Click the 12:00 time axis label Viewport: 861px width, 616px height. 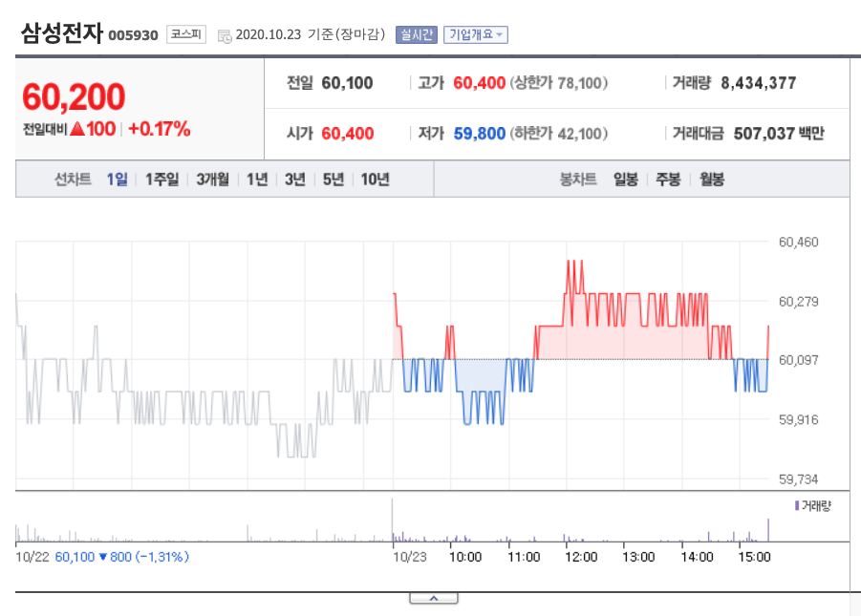click(x=581, y=557)
